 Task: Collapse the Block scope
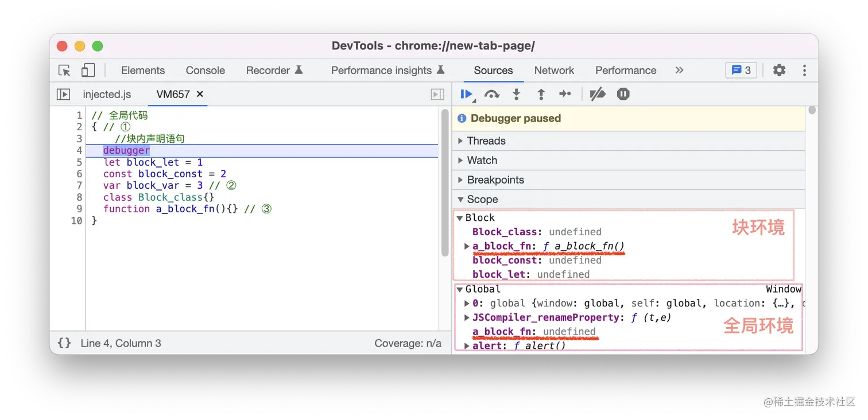460,218
